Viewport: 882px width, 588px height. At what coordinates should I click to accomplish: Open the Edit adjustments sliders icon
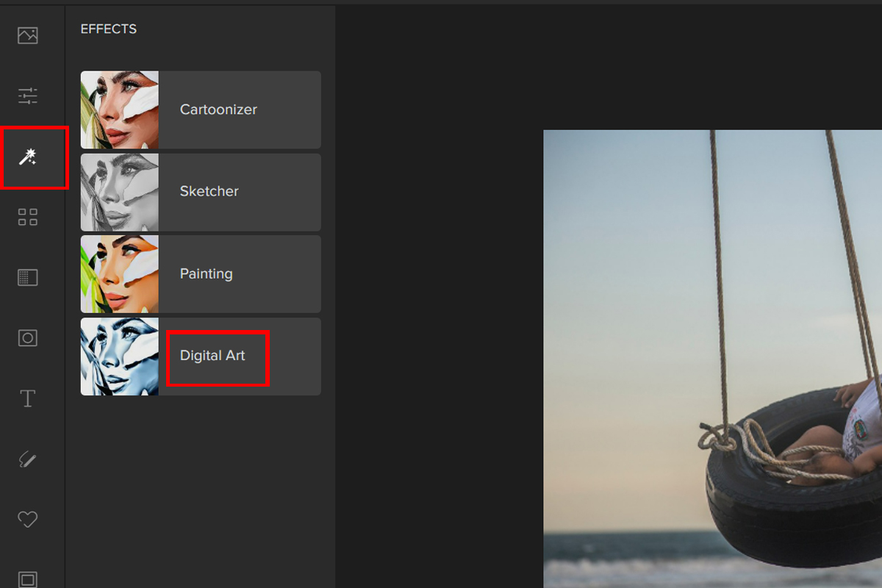(28, 96)
